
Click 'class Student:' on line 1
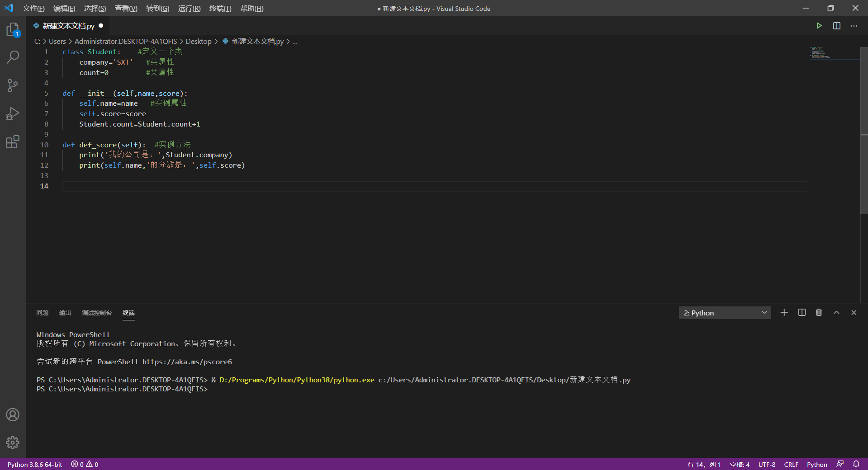pyautogui.click(x=92, y=52)
